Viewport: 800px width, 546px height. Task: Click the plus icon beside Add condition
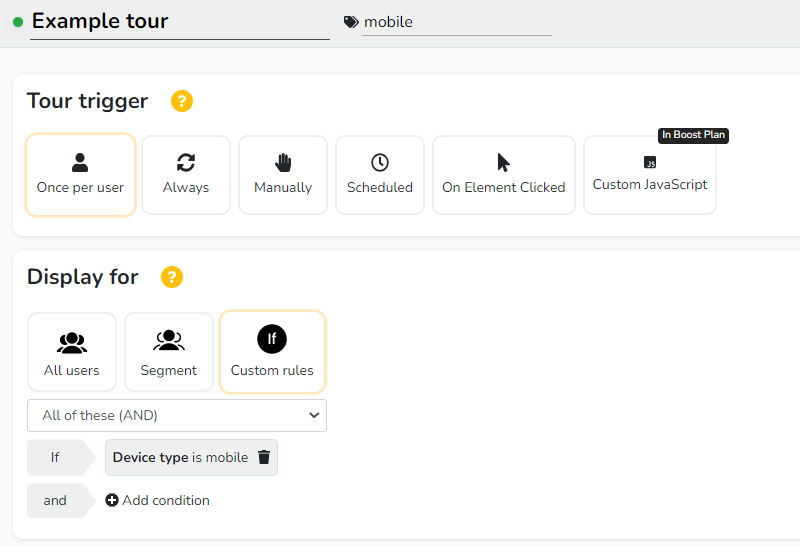click(x=112, y=500)
